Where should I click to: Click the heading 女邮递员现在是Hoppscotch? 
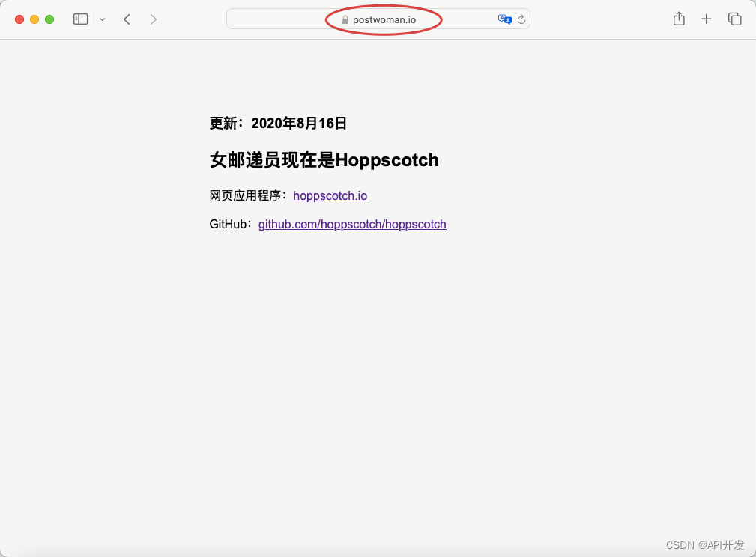pos(324,160)
